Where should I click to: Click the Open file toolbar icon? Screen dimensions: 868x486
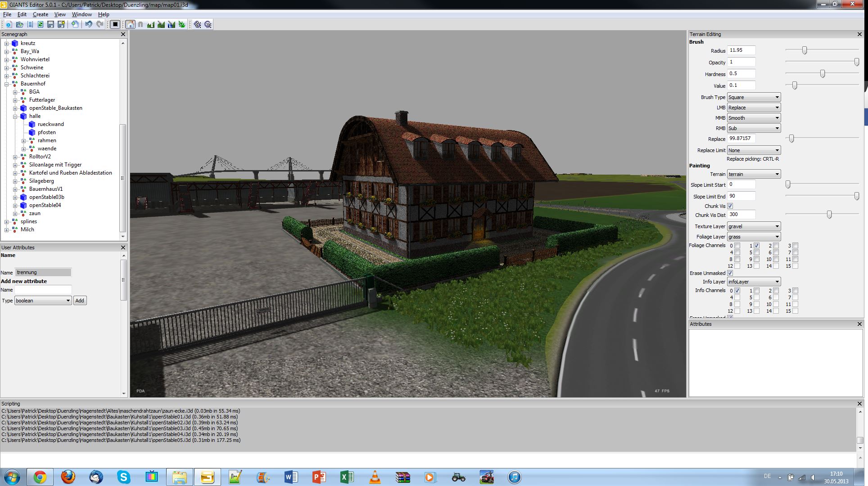19,24
